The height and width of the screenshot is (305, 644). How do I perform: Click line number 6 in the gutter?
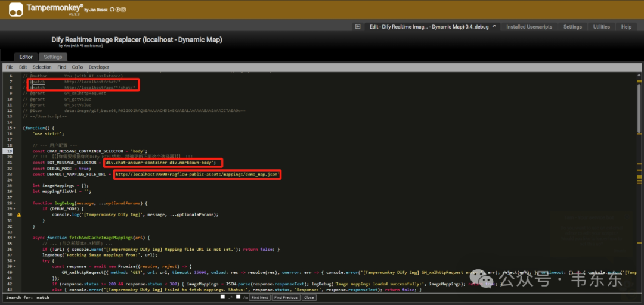[x=11, y=76]
